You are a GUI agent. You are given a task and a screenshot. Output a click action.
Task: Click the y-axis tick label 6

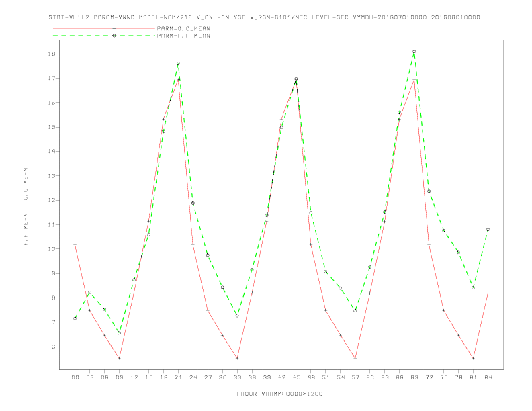pos(53,347)
